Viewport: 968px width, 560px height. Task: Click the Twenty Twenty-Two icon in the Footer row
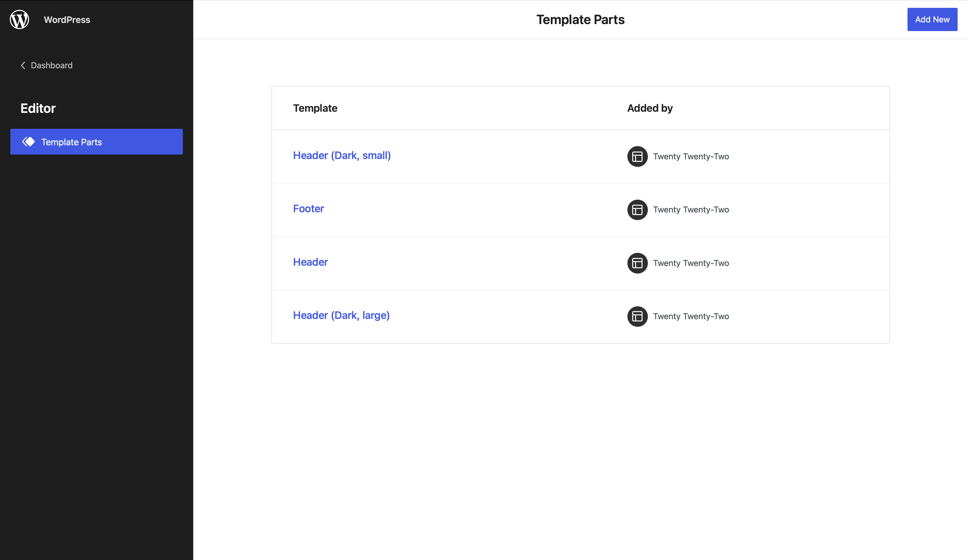(637, 210)
